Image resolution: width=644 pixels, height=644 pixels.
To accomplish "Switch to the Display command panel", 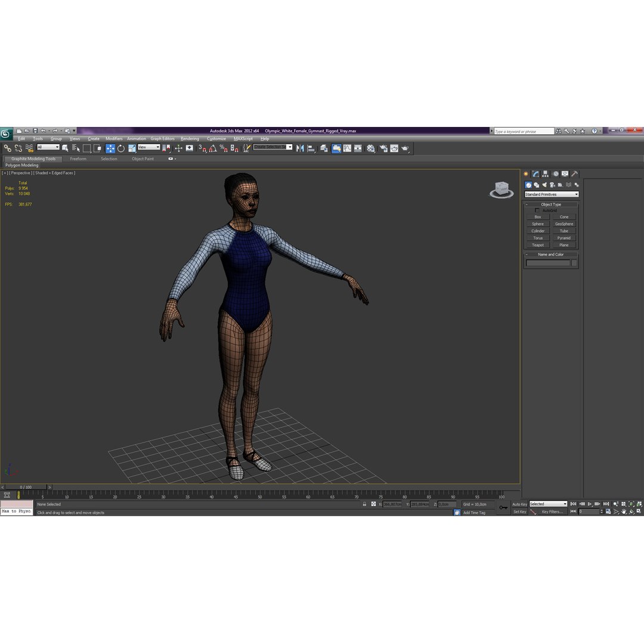I will tap(565, 174).
